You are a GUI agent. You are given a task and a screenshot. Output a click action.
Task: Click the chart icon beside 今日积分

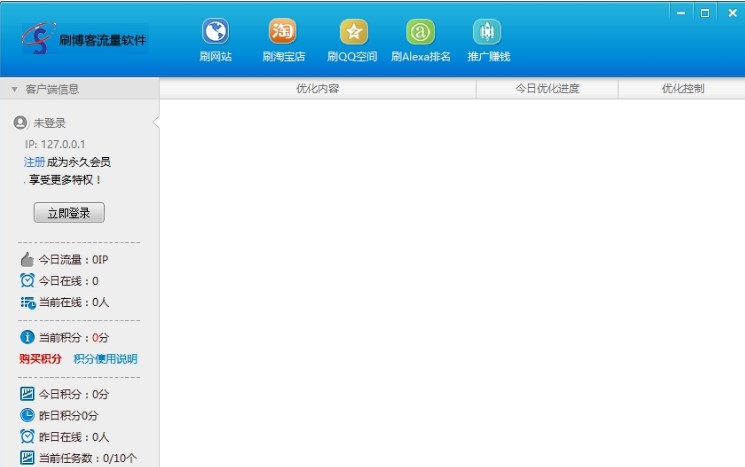(x=27, y=393)
